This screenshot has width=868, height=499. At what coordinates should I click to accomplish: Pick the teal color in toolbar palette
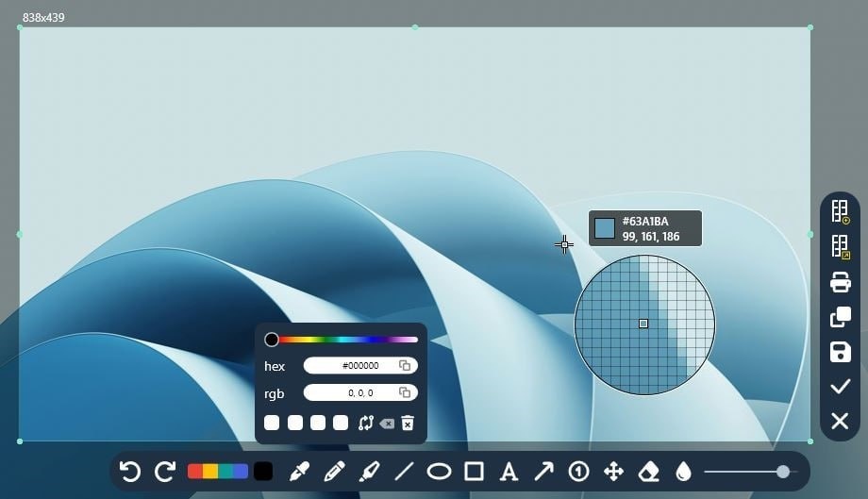tap(225, 472)
